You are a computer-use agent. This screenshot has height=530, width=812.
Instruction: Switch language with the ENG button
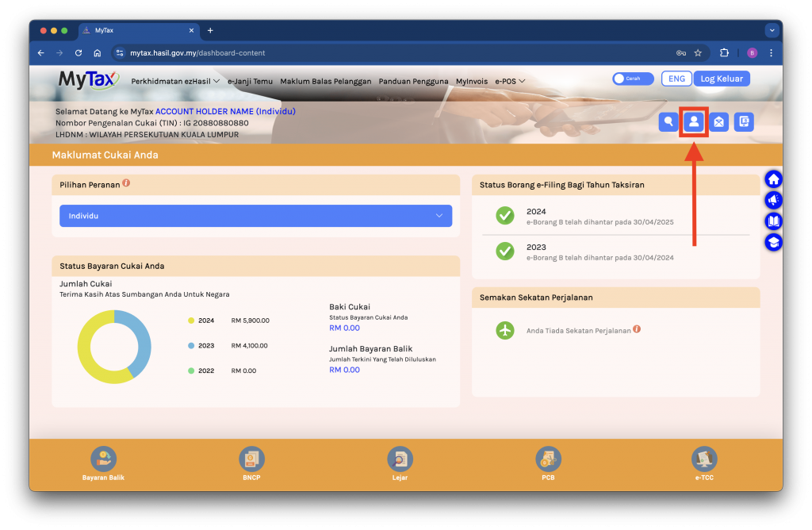click(x=676, y=79)
